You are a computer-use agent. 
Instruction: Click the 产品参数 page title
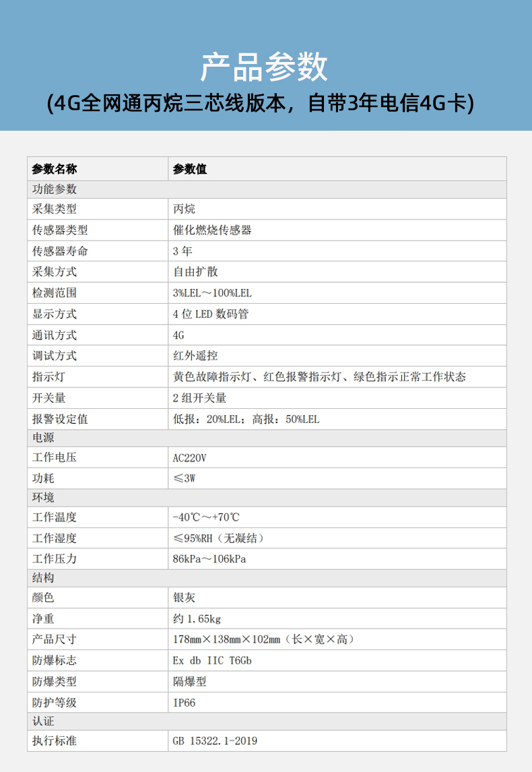click(265, 66)
